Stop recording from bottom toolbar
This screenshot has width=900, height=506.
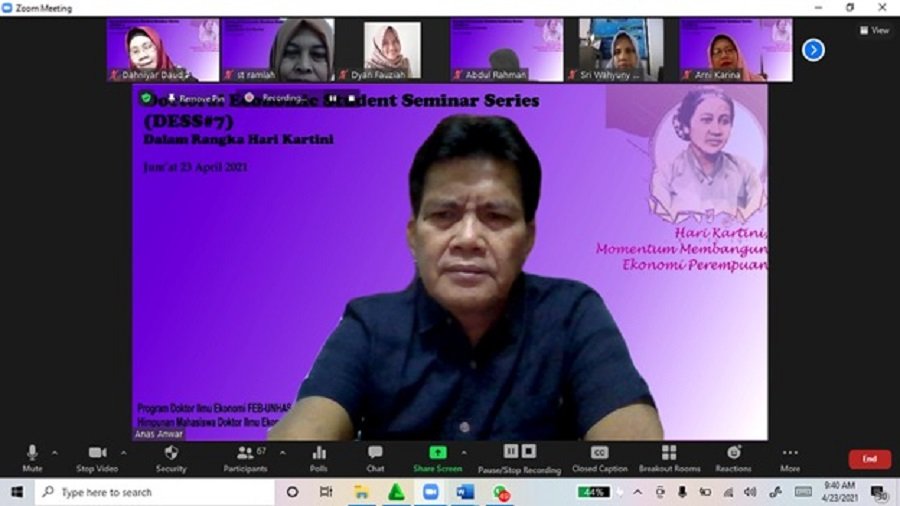click(x=529, y=451)
